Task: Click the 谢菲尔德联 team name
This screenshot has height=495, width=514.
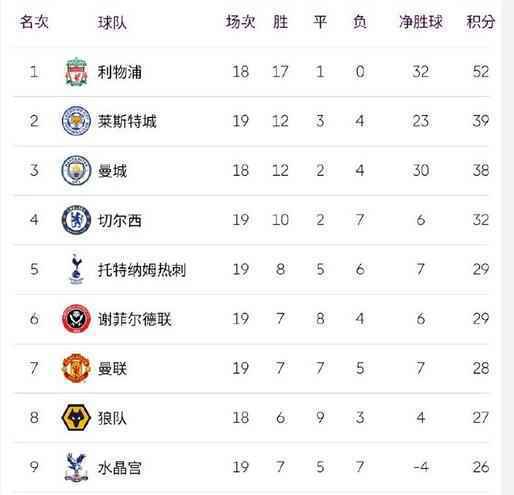Action: 134,319
